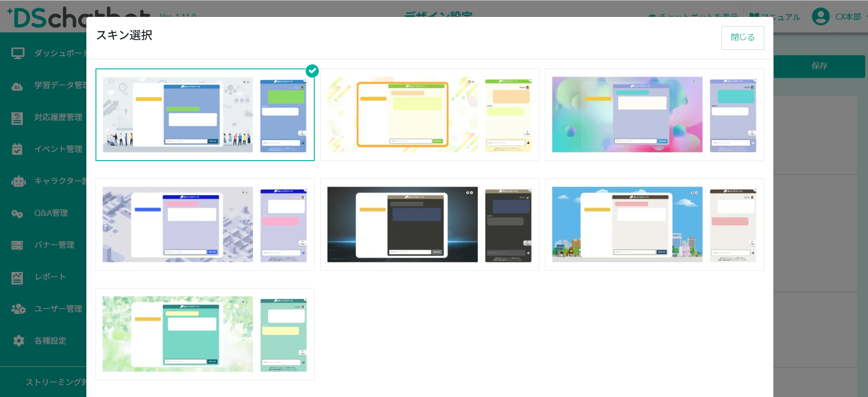Click the green 保存 button

[819, 66]
